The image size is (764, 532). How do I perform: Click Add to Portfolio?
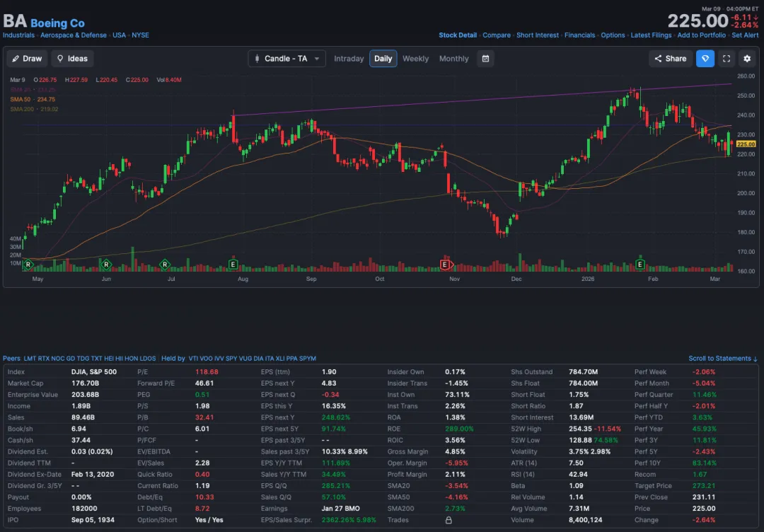[x=701, y=35]
